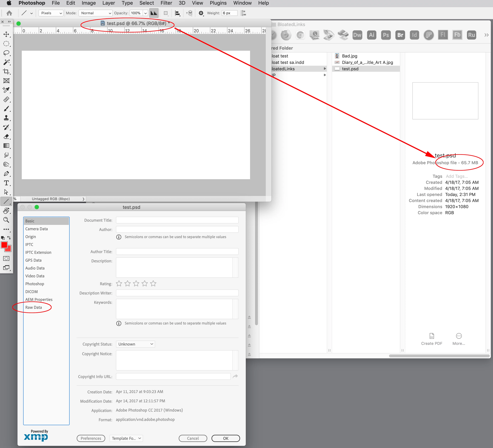493x448 pixels.
Task: Select the Move tool
Action: click(x=6, y=34)
